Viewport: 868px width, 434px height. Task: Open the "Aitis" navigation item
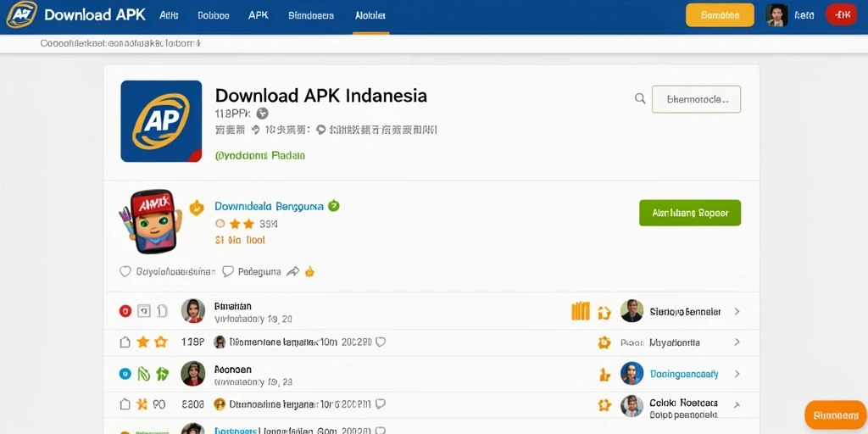point(169,15)
